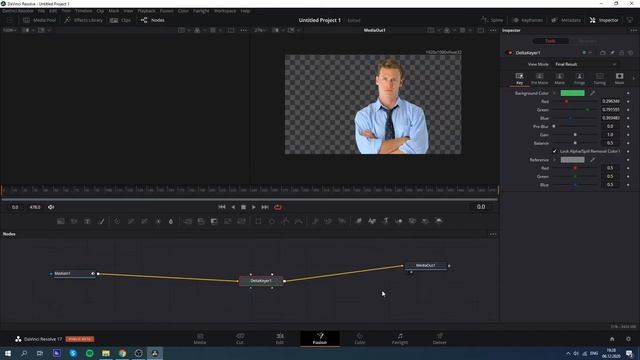Image resolution: width=640 pixels, height=360 pixels.
Task: Add a Fast Noise node
Action: click(x=74, y=221)
